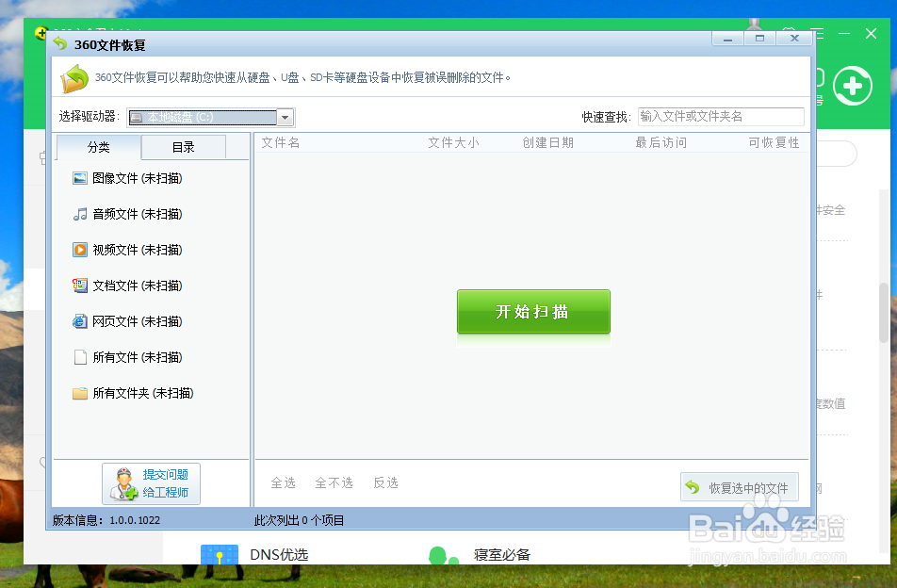Sort by 最后访问 column header
The width and height of the screenshot is (897, 588).
click(x=661, y=143)
